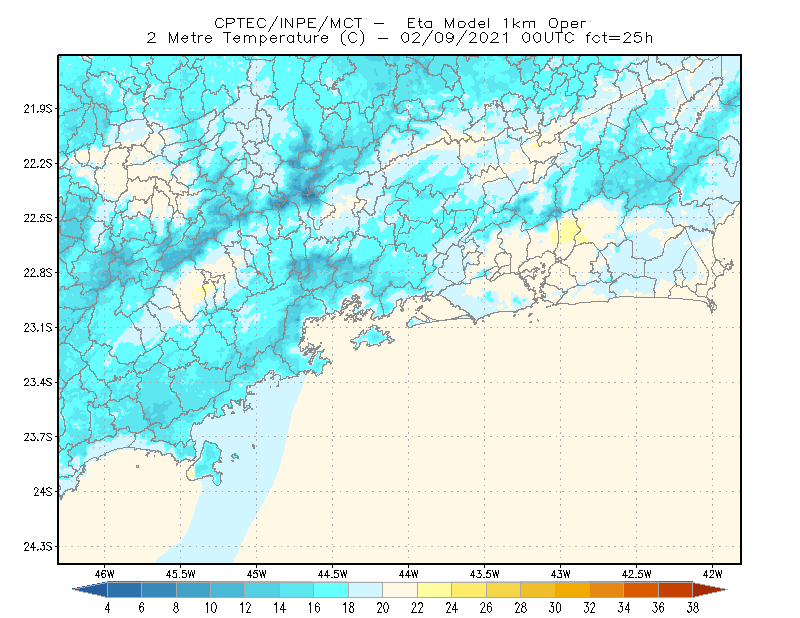Click the '43.5W' longitude label
This screenshot has height=618, width=800.
pyautogui.click(x=485, y=574)
